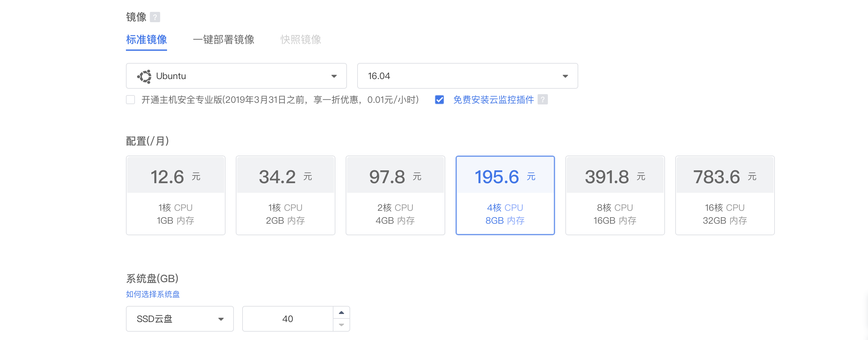Switch to the 一键部署镜像 tab
This screenshot has width=868, height=340.
click(223, 40)
